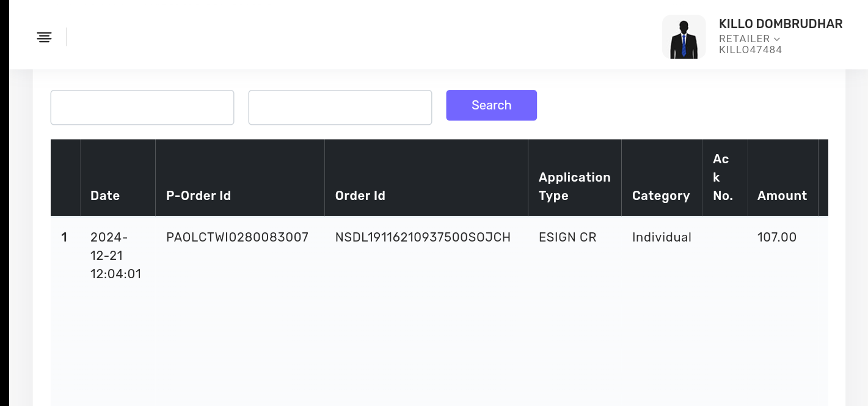
Task: Click P-Order Id PAOLCTWI0280083007 cell
Action: [x=237, y=237]
